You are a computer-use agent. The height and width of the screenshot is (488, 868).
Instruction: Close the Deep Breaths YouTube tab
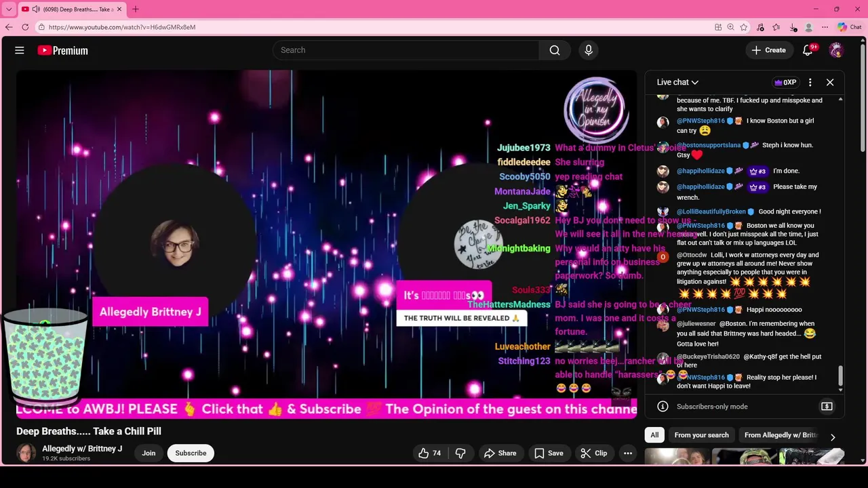119,9
